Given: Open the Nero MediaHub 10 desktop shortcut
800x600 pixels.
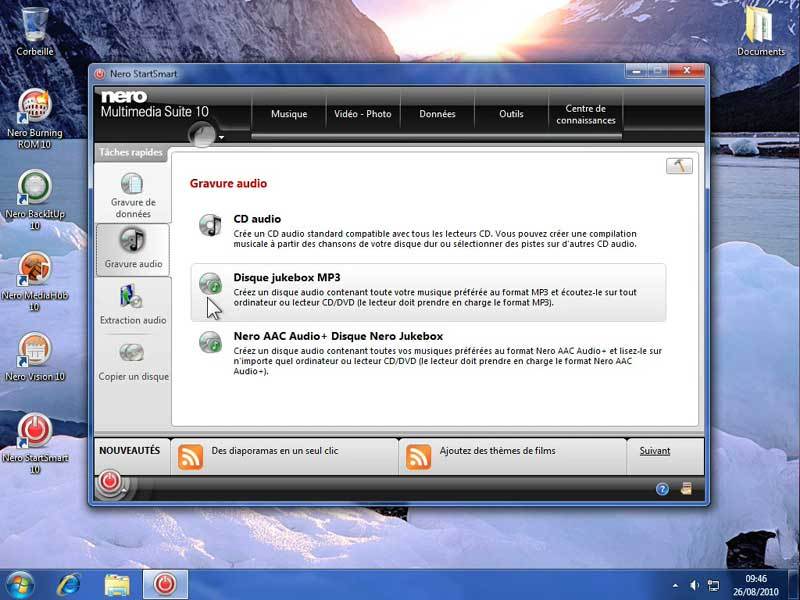Looking at the screenshot, I should pyautogui.click(x=35, y=281).
